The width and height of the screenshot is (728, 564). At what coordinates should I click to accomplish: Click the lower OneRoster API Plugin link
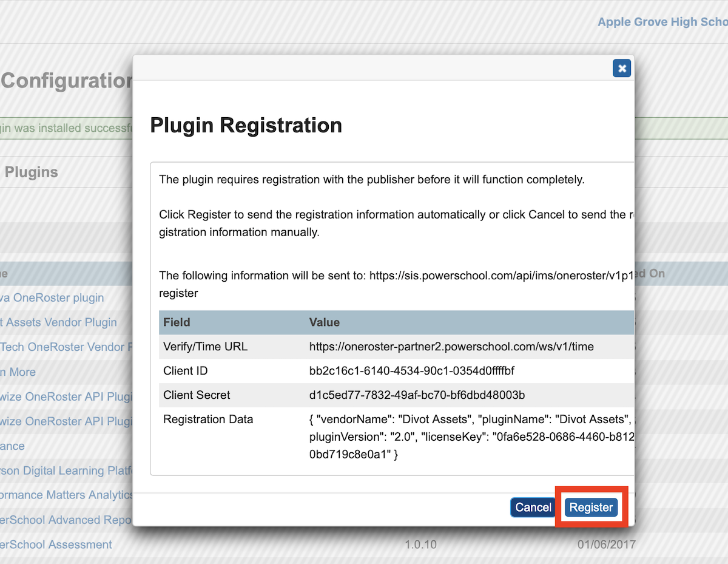(x=67, y=421)
